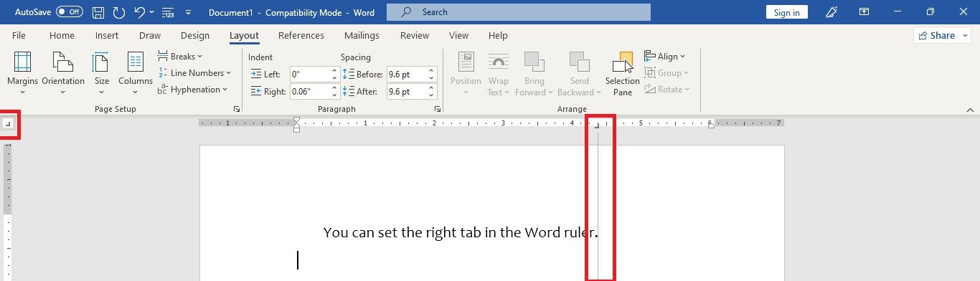The image size is (980, 281).
Task: Select the Layout tab
Action: click(x=244, y=35)
